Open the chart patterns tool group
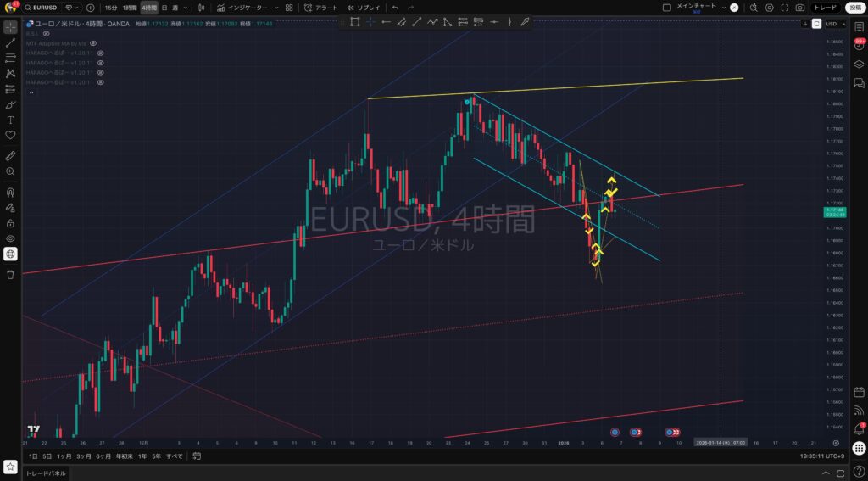 click(10, 73)
